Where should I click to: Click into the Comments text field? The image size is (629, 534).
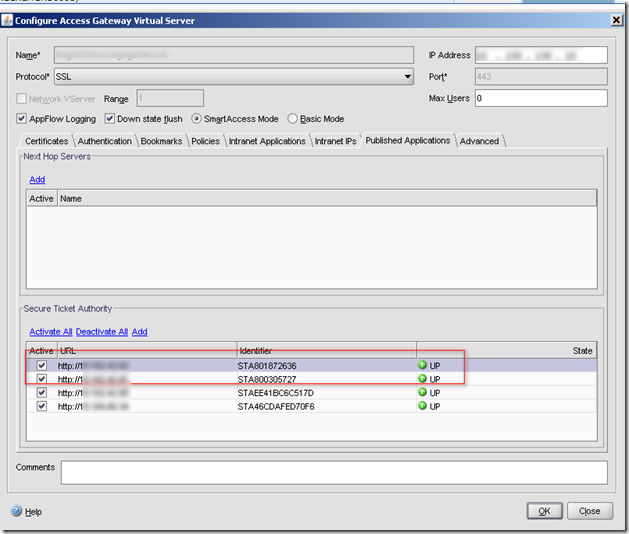(333, 472)
